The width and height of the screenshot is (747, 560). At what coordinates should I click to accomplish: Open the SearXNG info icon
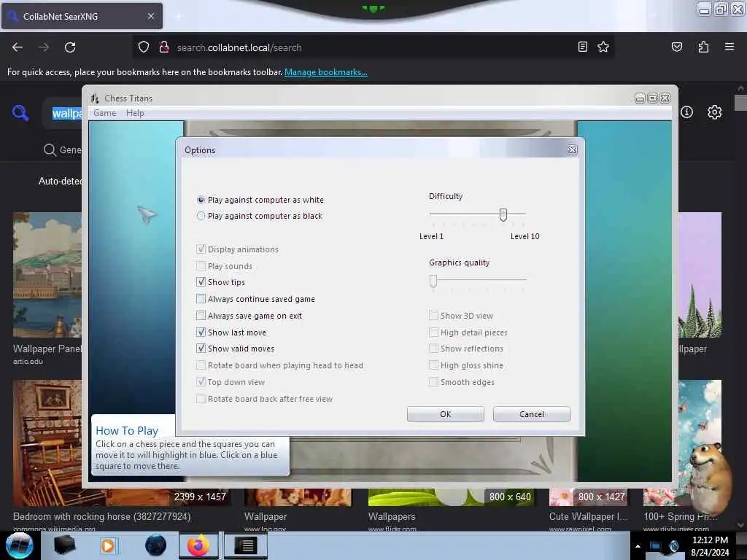(x=686, y=112)
